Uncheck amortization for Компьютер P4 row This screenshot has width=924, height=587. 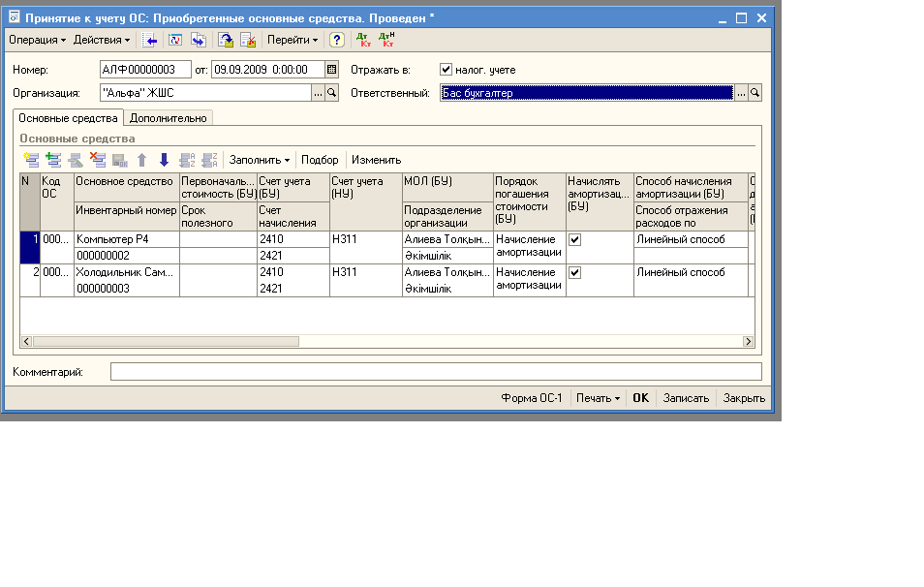point(575,239)
